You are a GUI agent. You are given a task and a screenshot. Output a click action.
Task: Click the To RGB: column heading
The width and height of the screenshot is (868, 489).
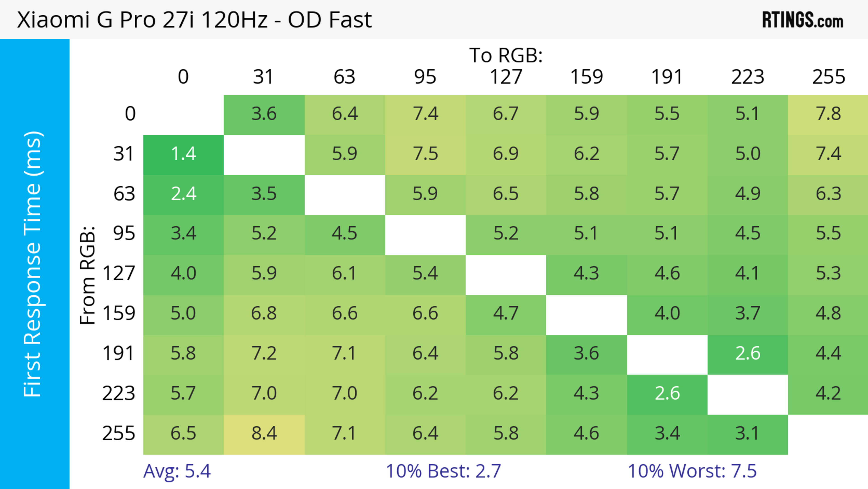click(x=506, y=55)
